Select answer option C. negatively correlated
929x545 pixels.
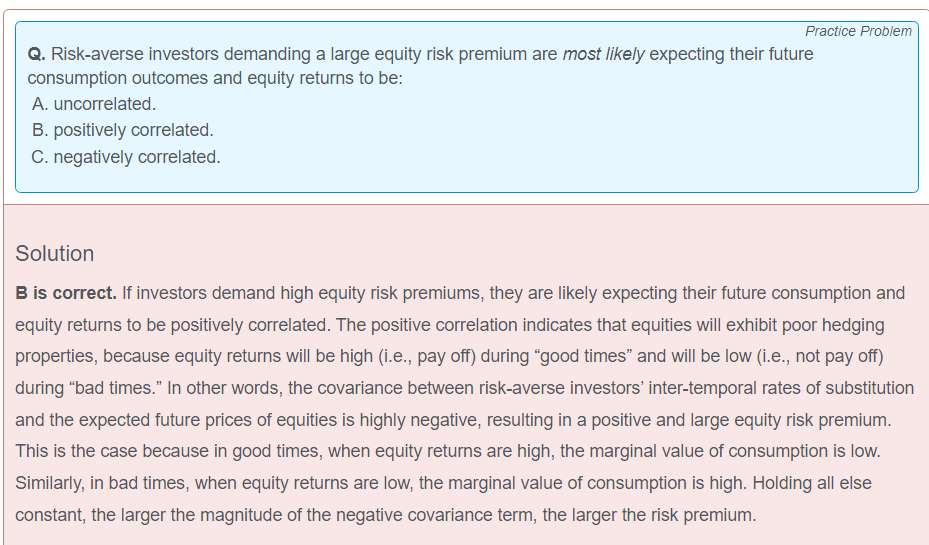pyautogui.click(x=126, y=157)
